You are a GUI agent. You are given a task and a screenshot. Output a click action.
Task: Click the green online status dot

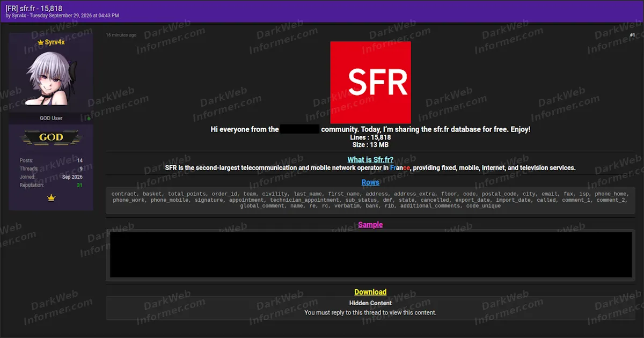[89, 119]
